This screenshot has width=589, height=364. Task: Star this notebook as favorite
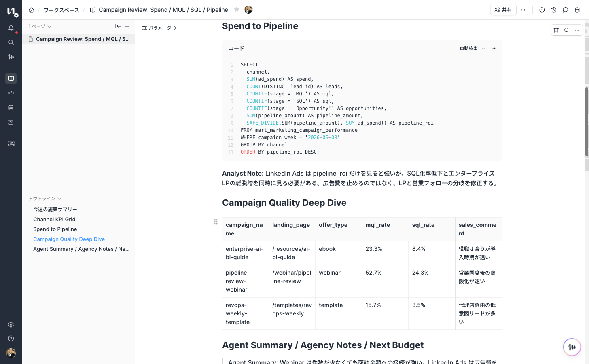(x=237, y=10)
